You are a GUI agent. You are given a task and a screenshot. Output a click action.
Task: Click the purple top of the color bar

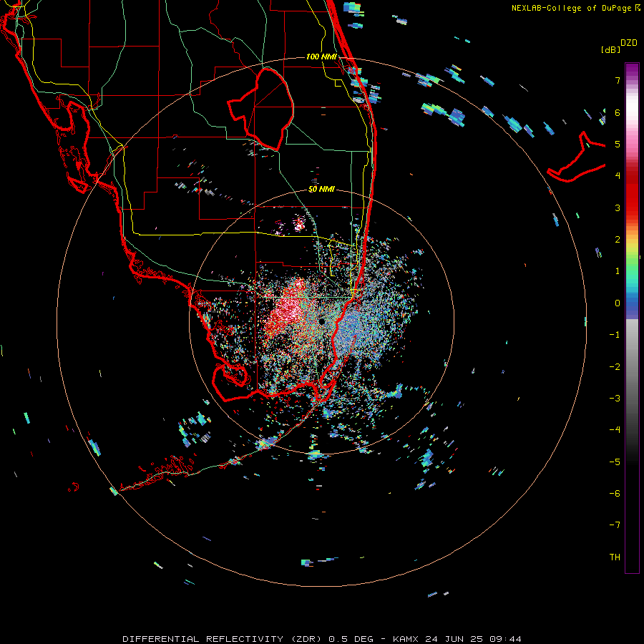632,69
